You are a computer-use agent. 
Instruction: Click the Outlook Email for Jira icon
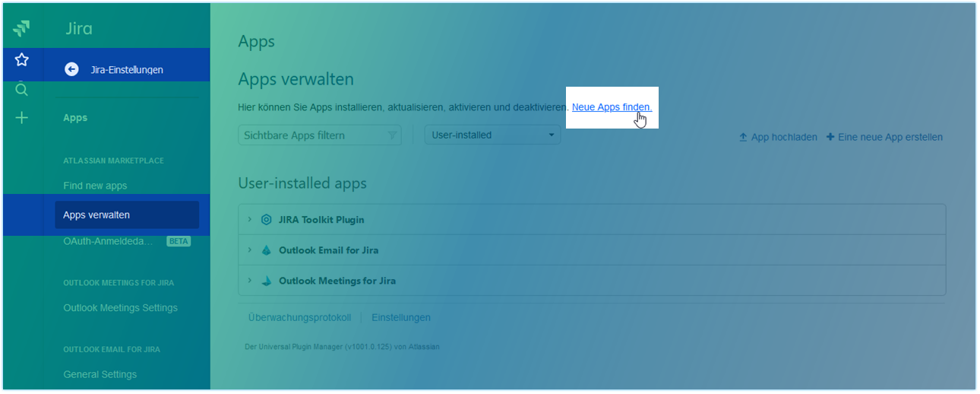pyautogui.click(x=266, y=250)
